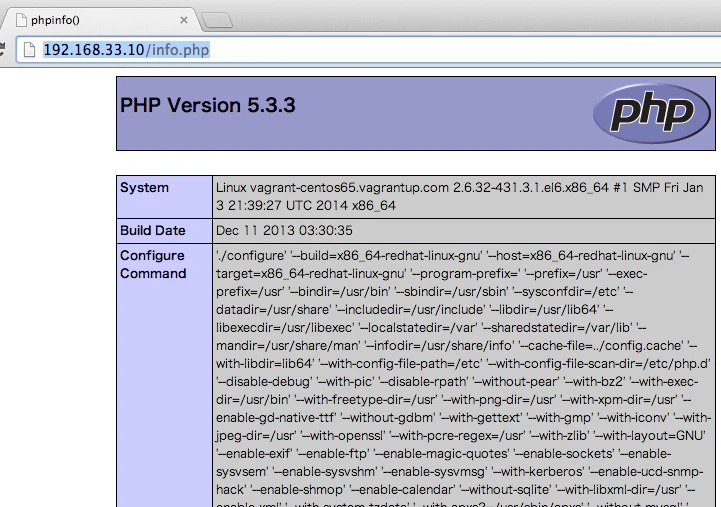Click the address bar showing 192.168.33.10/info.php
Image resolution: width=721 pixels, height=507 pixels.
point(368,50)
